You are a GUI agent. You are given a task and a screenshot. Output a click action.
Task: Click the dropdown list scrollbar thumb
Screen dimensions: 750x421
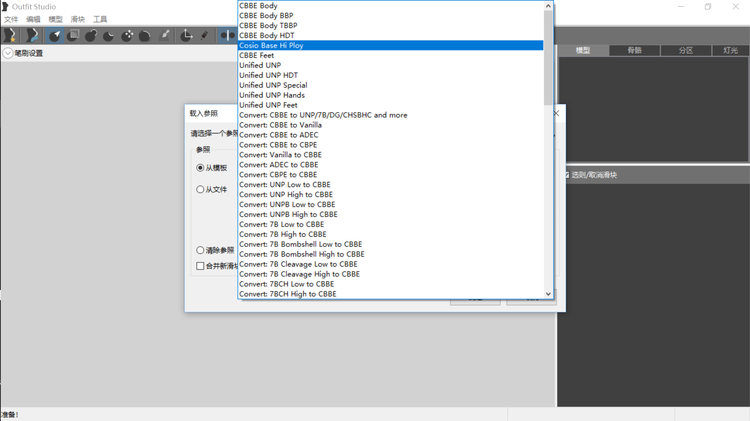click(x=548, y=57)
